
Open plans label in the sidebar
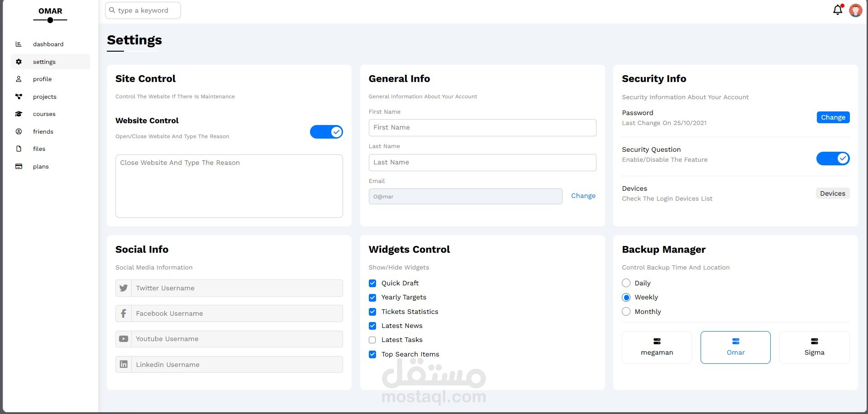pyautogui.click(x=41, y=166)
